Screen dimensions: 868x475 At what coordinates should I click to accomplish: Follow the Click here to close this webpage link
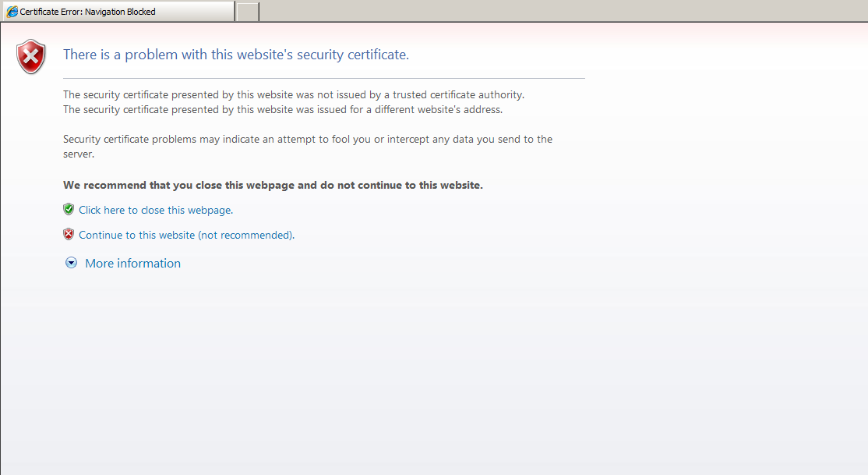pyautogui.click(x=156, y=210)
